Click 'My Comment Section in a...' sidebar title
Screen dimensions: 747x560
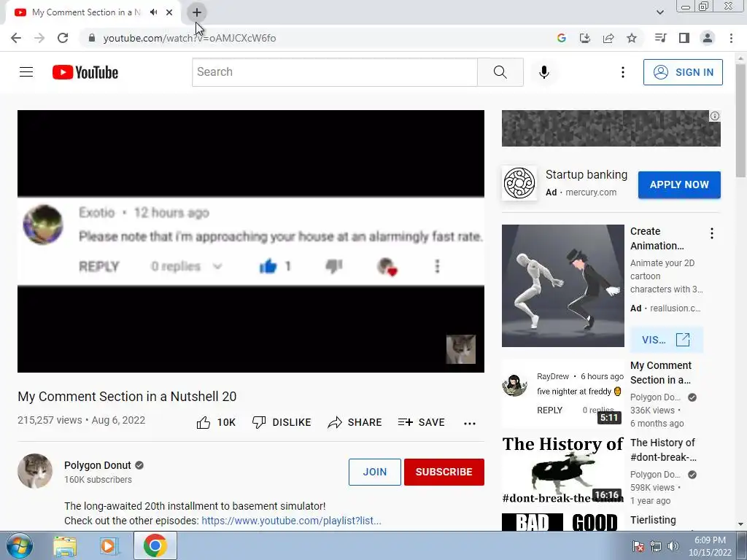(661, 373)
